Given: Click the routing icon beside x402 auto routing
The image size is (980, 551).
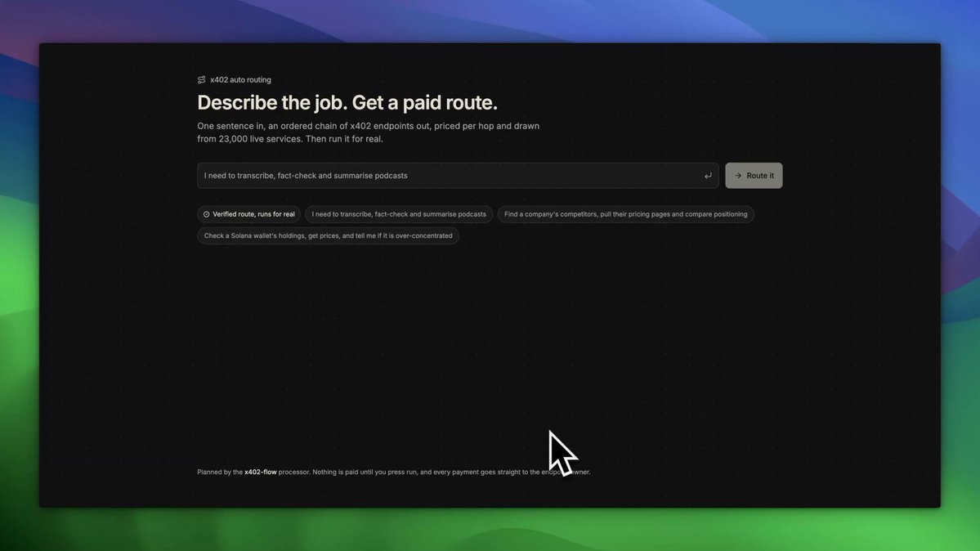Looking at the screenshot, I should (x=201, y=80).
